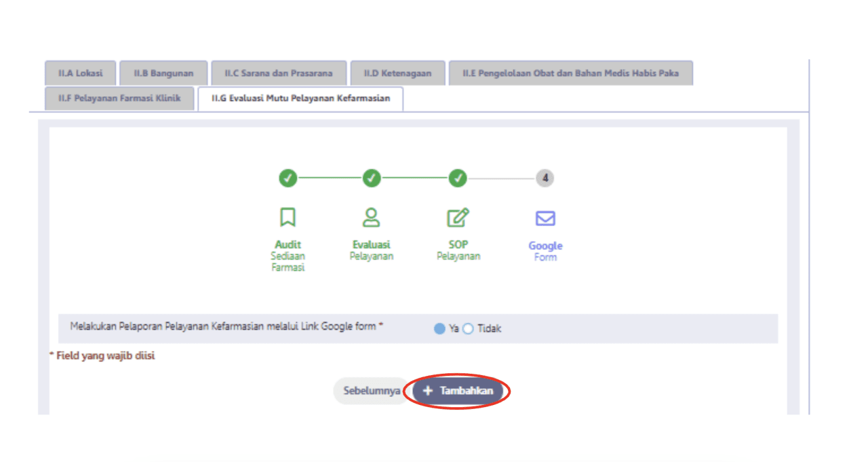This screenshot has width=868, height=462.
Task: Select the Tidak radio button
Action: [468, 329]
